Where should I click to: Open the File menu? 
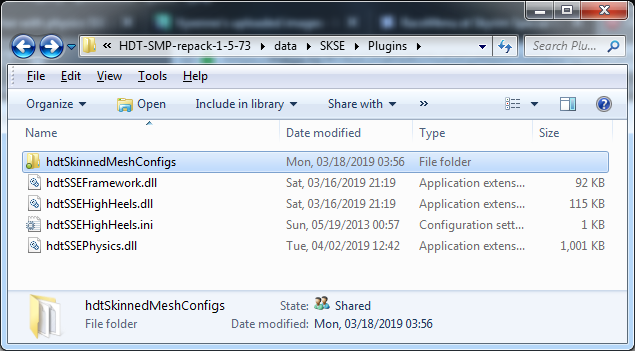click(x=36, y=76)
